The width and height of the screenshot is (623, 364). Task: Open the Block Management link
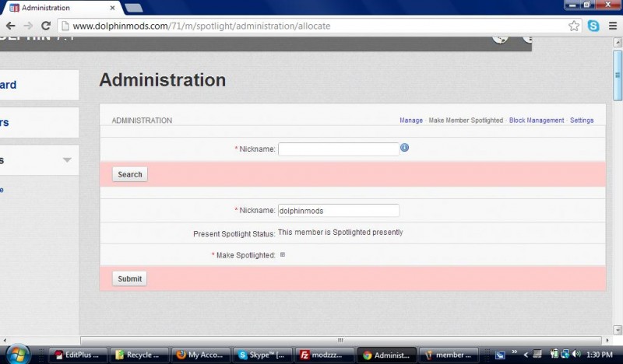pos(537,121)
